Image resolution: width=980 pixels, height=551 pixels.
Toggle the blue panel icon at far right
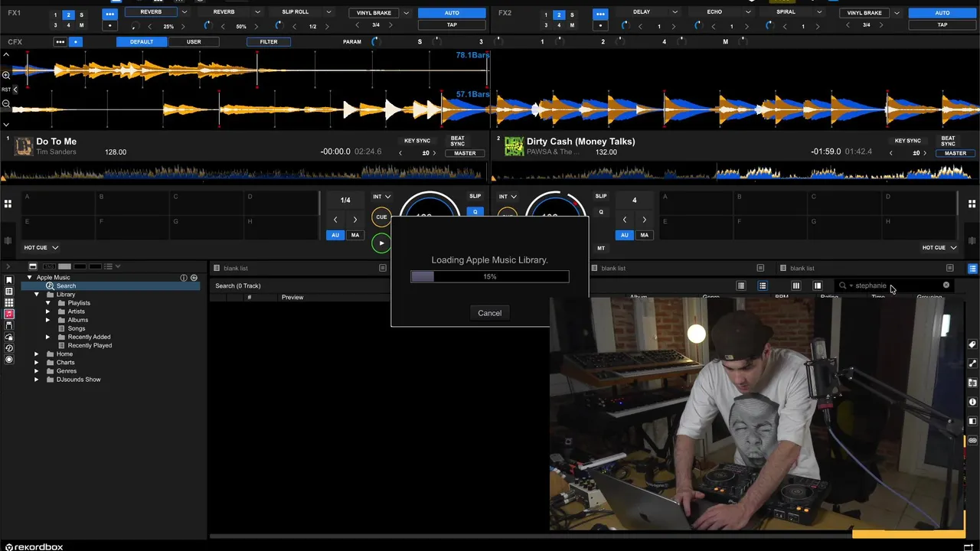click(x=972, y=269)
